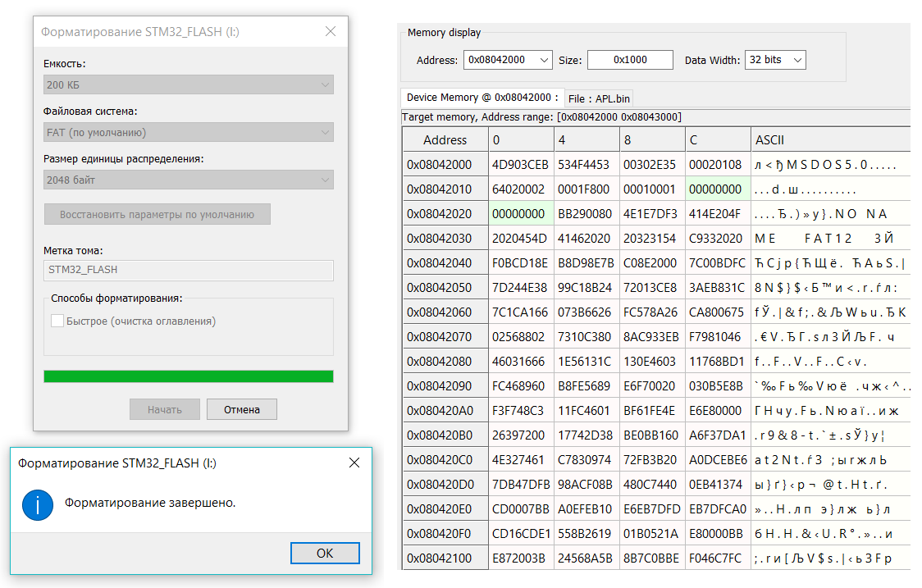
Task: Click ASCII text 'MSDOS5.0' in first row
Action: [827, 165]
